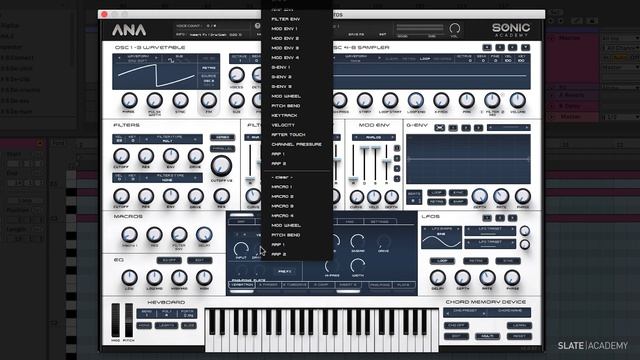The width and height of the screenshot is (640, 360).
Task: Select the first oscillator button in the sampler header
Action: 487,47
